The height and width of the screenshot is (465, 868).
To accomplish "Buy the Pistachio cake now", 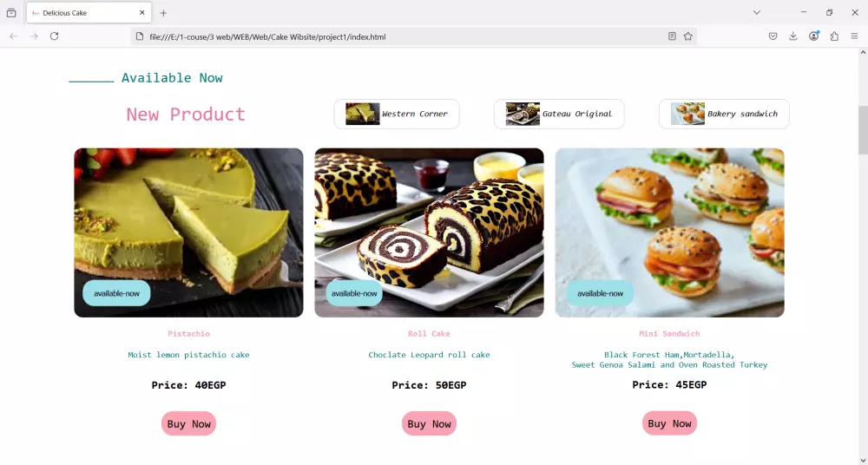I will coord(188,423).
